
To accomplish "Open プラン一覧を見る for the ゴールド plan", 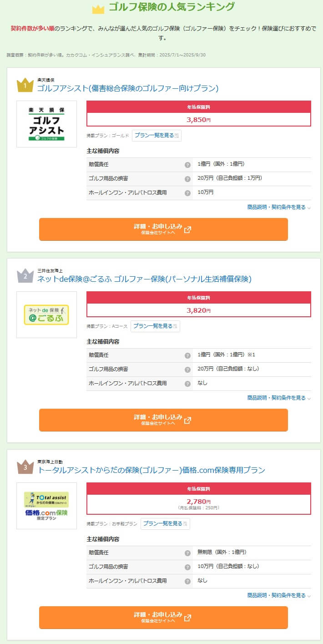I will tap(156, 136).
